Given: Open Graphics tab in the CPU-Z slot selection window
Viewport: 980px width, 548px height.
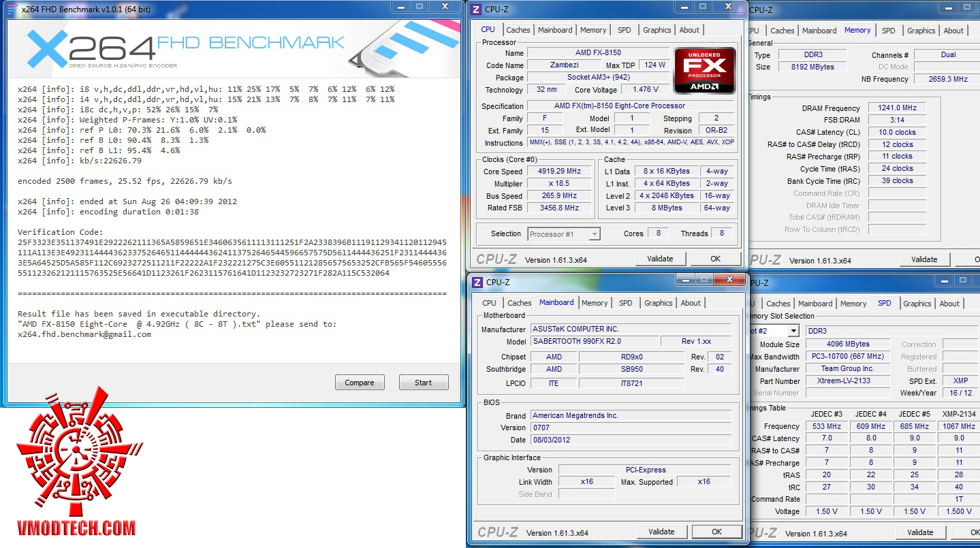Looking at the screenshot, I should tap(917, 304).
